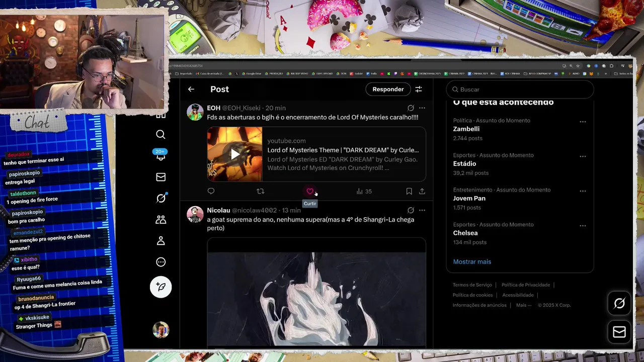644x362 pixels.
Task: Open more options on EOH's post
Action: pos(422,108)
